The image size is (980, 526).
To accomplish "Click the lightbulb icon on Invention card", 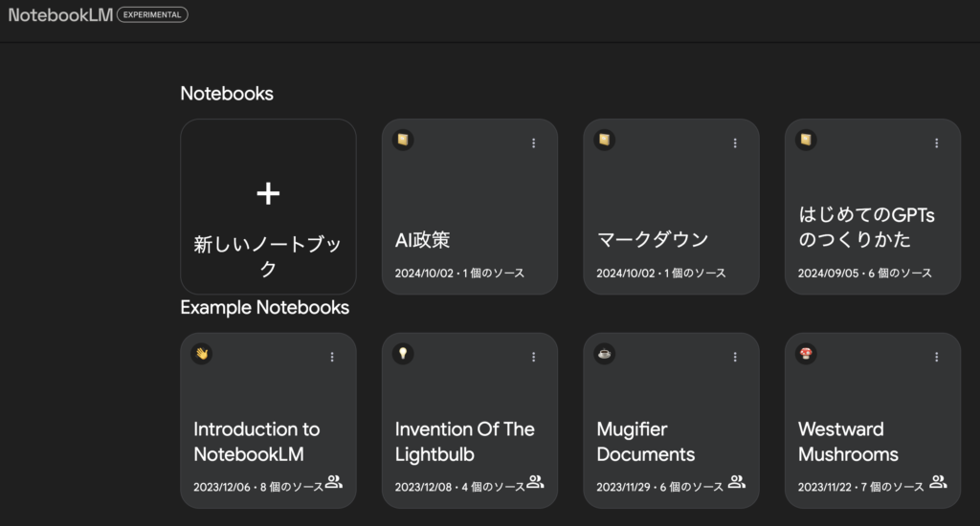I will [x=403, y=354].
